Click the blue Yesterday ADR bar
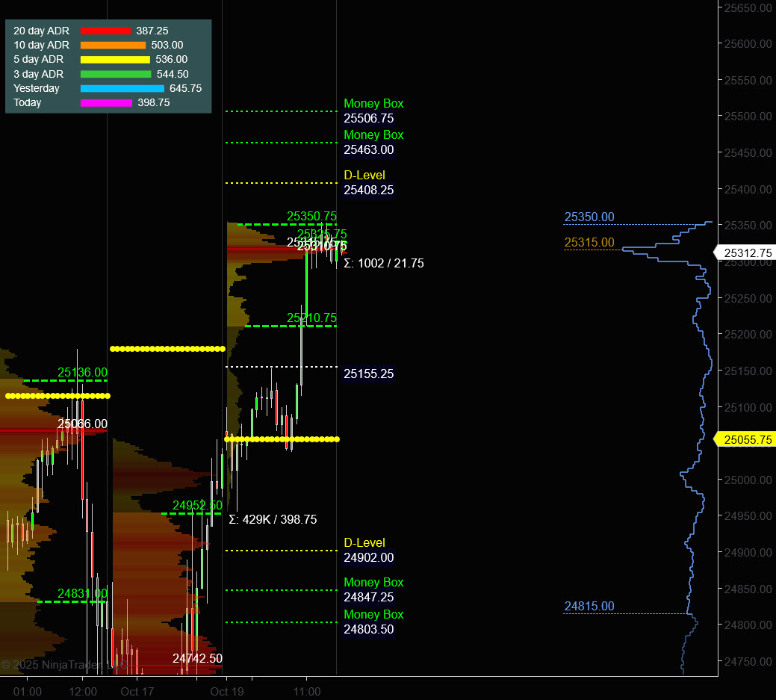 pos(122,88)
